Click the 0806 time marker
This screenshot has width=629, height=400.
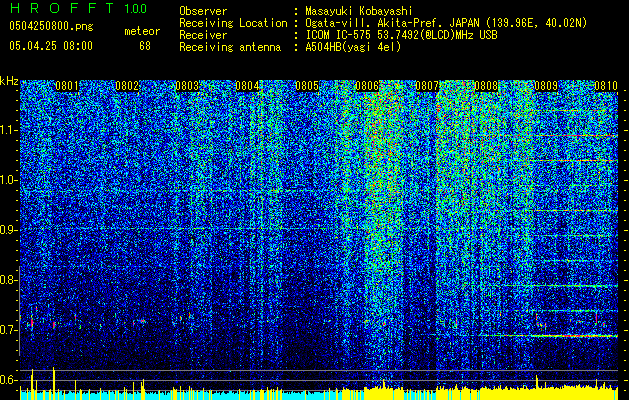point(367,86)
